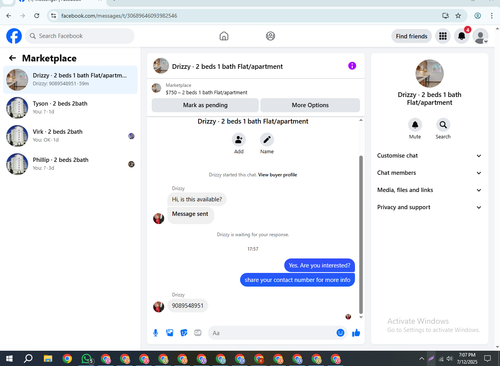Click the Hi, is this available? message
The height and width of the screenshot is (366, 500).
coord(197,199)
